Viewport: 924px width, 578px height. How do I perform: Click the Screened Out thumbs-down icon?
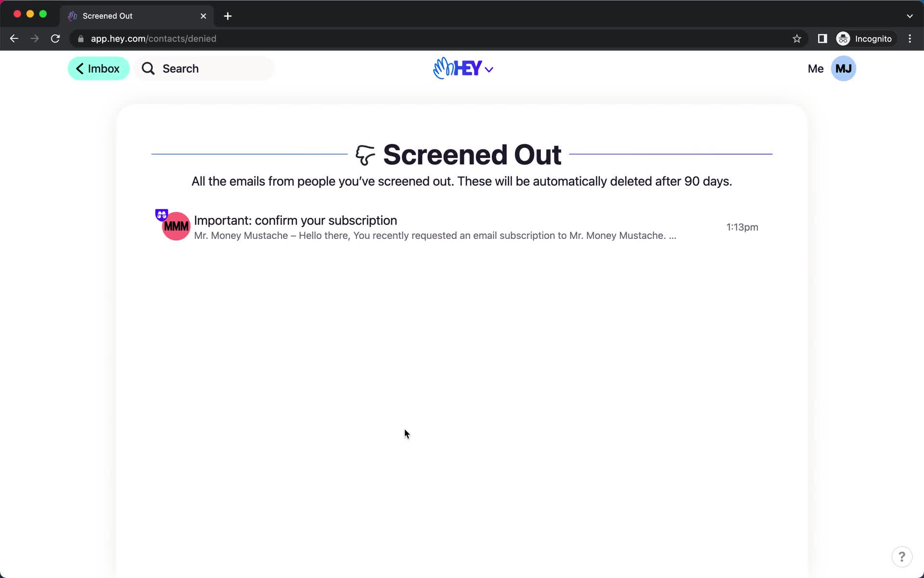[x=364, y=154]
